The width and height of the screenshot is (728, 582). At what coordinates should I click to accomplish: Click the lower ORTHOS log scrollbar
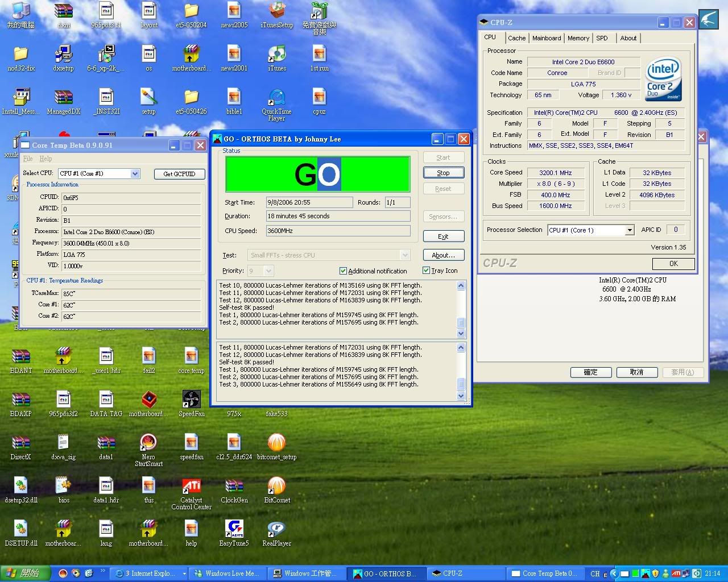click(x=461, y=372)
